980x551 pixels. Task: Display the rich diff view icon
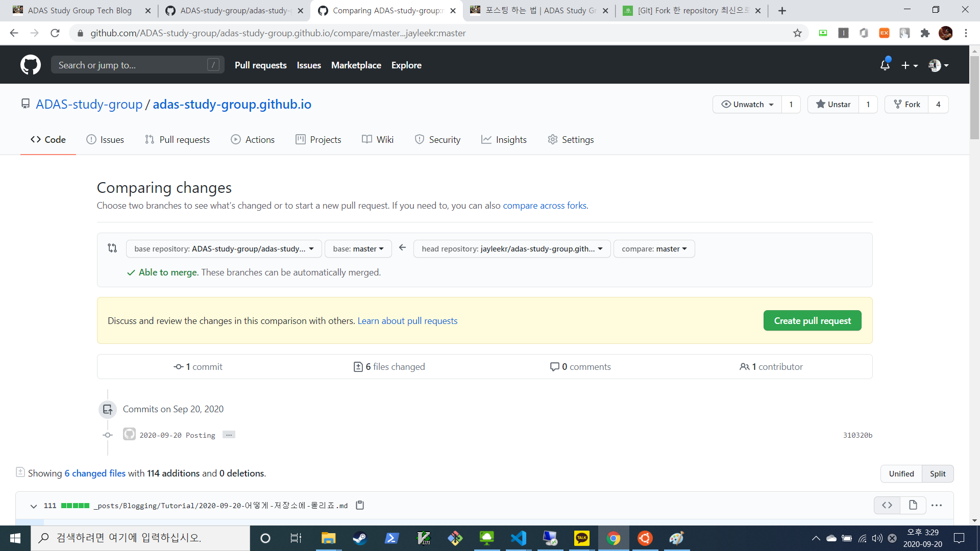point(913,505)
